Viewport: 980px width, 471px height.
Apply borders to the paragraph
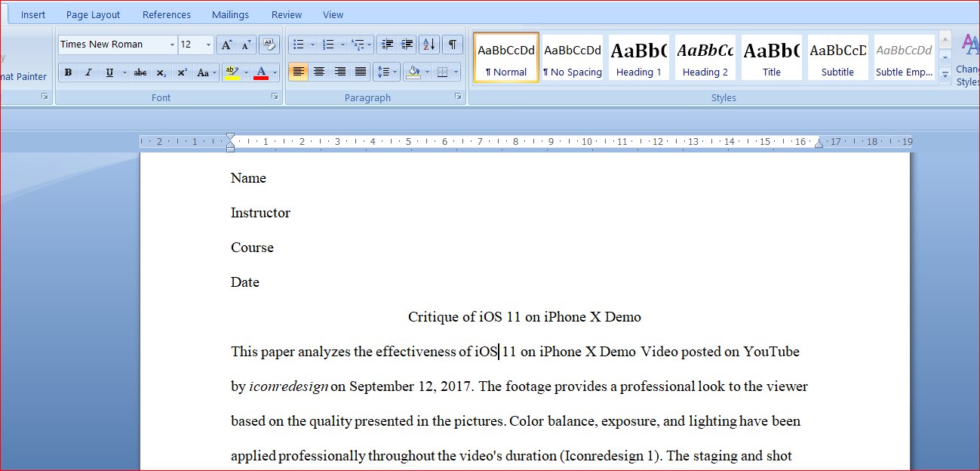pos(442,72)
